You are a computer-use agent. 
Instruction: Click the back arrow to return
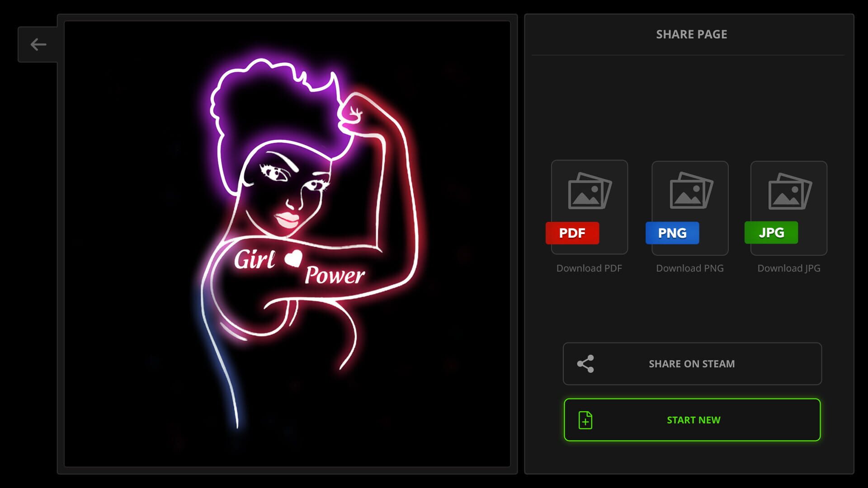coord(38,44)
